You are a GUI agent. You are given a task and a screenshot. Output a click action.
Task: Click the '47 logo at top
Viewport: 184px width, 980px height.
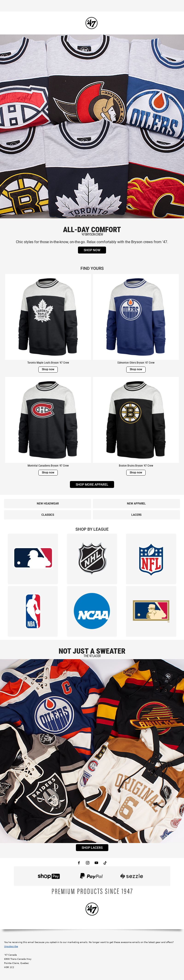click(92, 23)
